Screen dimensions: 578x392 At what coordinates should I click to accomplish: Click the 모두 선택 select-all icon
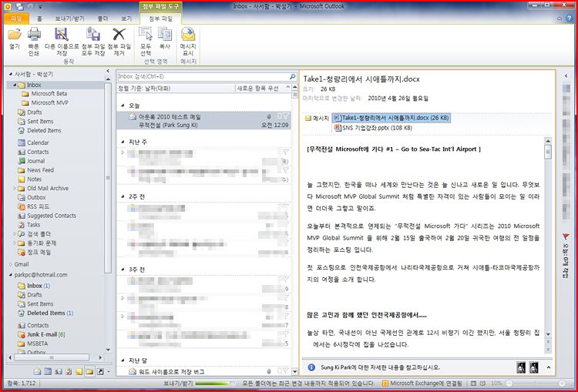tap(146, 35)
